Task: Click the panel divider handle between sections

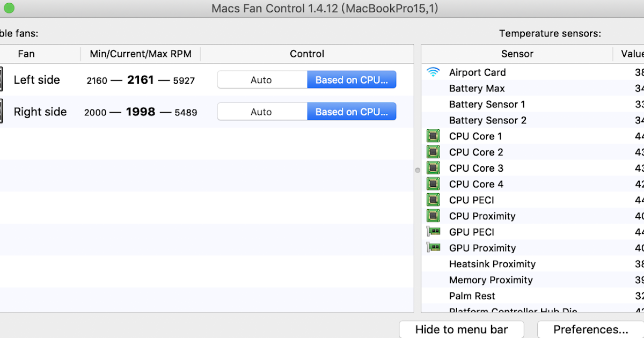Action: [417, 170]
